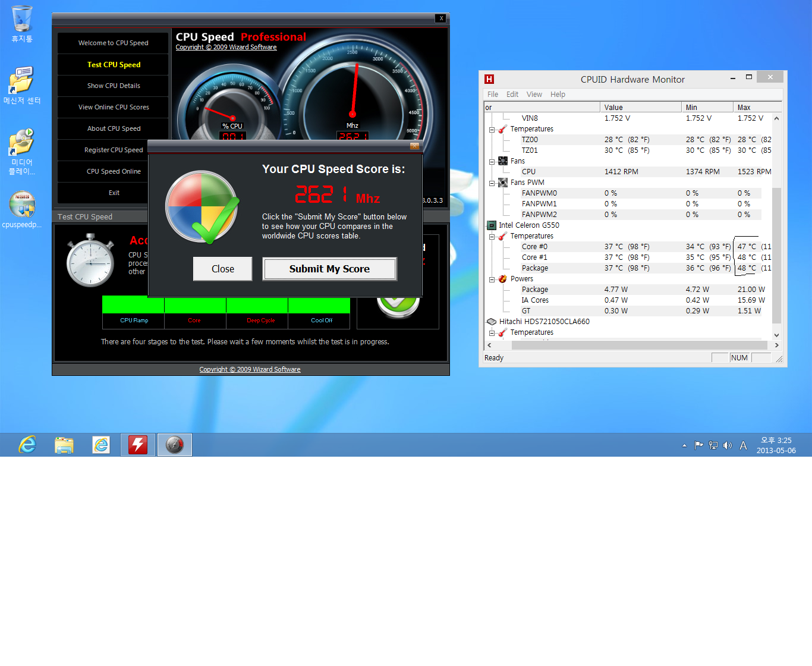Image resolution: width=812 pixels, height=666 pixels.
Task: Open the View menu in HWMonitor
Action: coord(534,95)
